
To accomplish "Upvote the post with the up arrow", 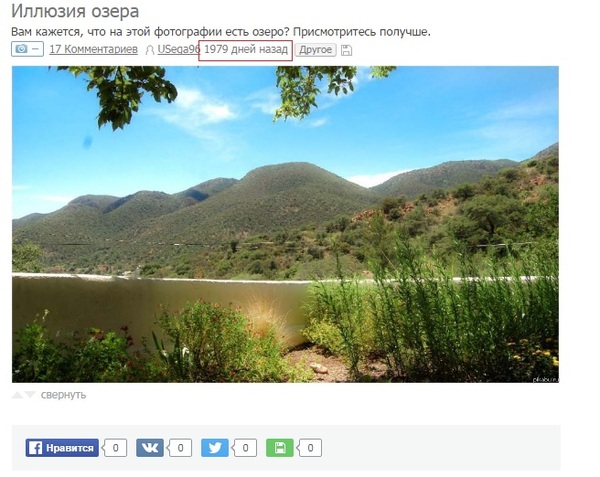I will 17,395.
